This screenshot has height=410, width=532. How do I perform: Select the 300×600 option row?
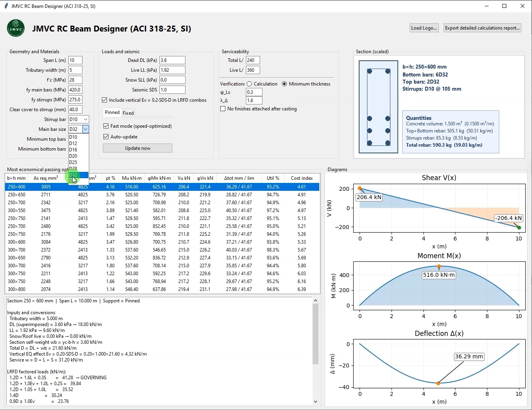point(162,242)
